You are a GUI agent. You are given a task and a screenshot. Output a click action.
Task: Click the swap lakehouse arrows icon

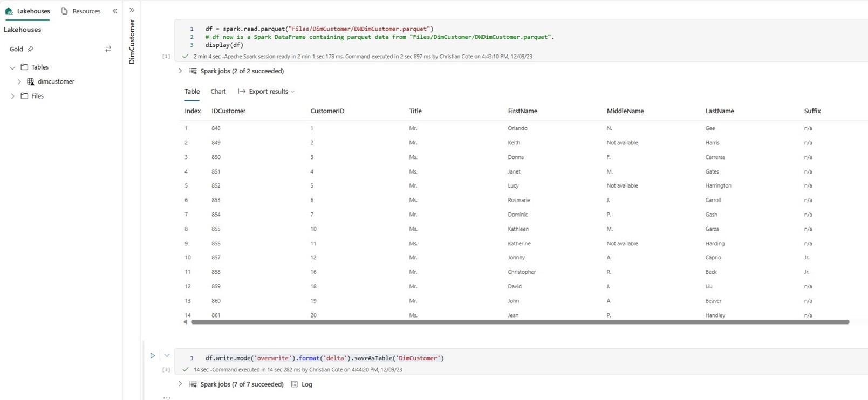point(108,49)
